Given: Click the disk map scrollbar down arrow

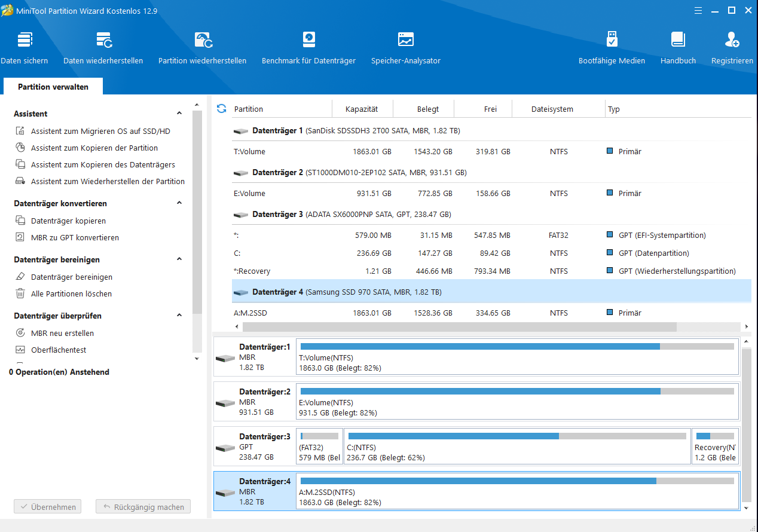Looking at the screenshot, I should pos(745,507).
